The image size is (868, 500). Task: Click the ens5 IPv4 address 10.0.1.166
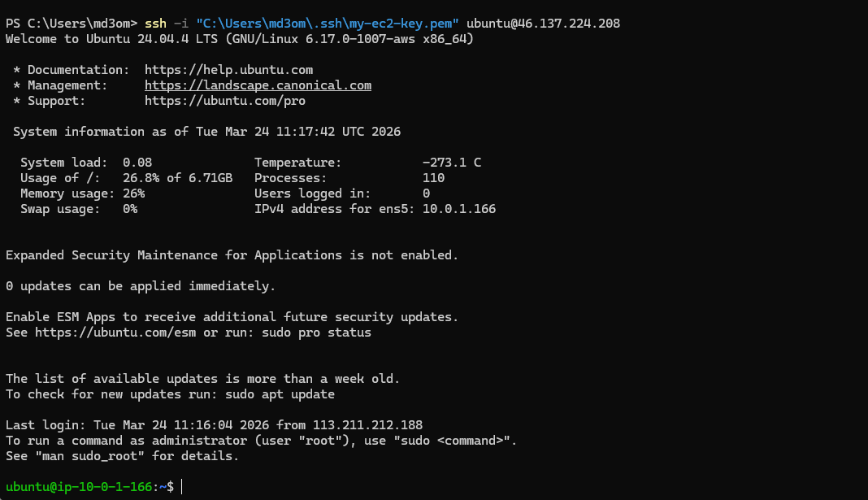point(459,209)
